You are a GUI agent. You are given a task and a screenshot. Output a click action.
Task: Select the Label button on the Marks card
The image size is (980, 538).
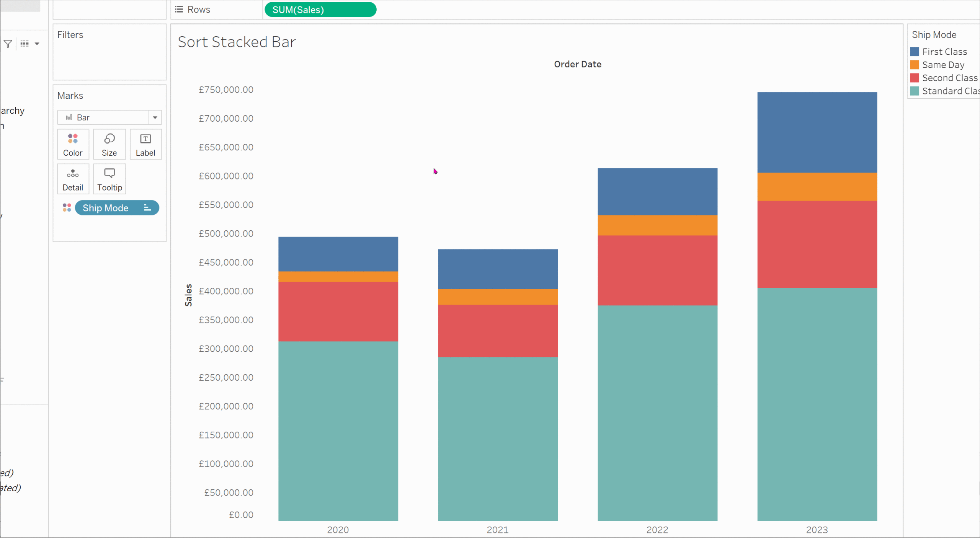coord(145,144)
